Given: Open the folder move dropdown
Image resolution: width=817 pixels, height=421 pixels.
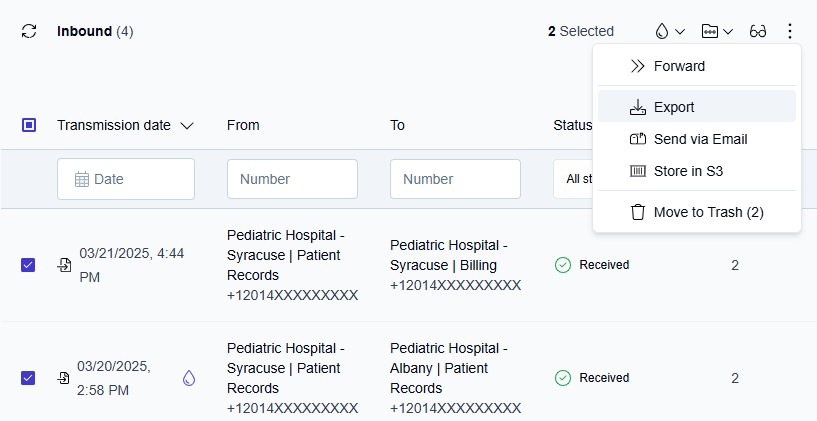Looking at the screenshot, I should click(x=717, y=31).
